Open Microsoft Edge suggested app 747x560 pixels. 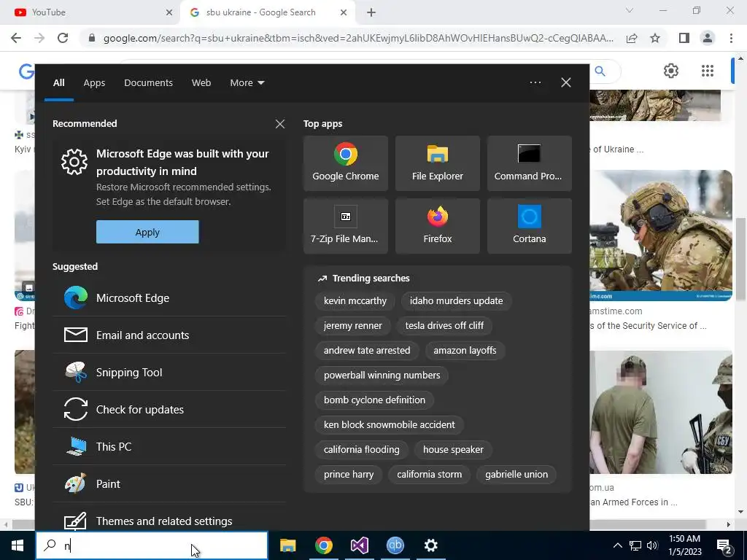(169, 297)
